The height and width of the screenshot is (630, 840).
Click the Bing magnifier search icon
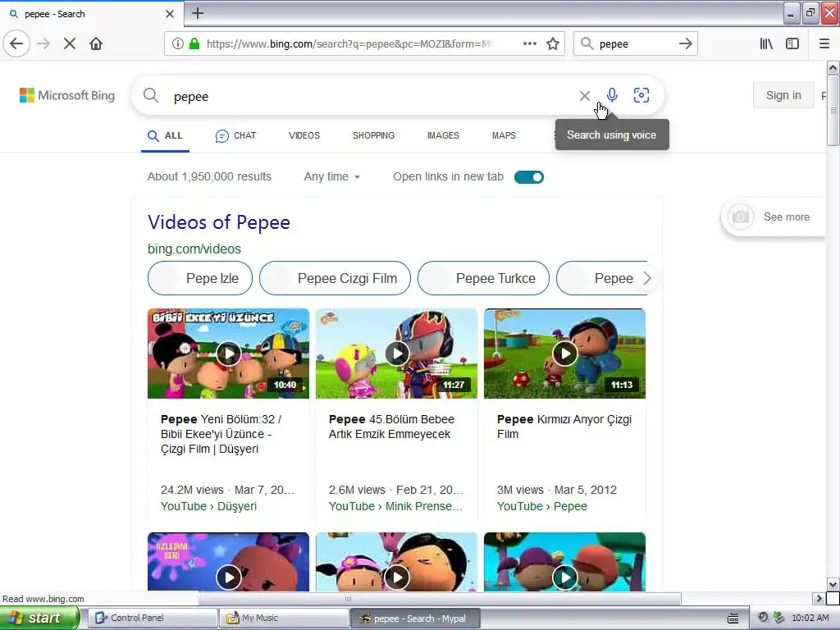151,96
